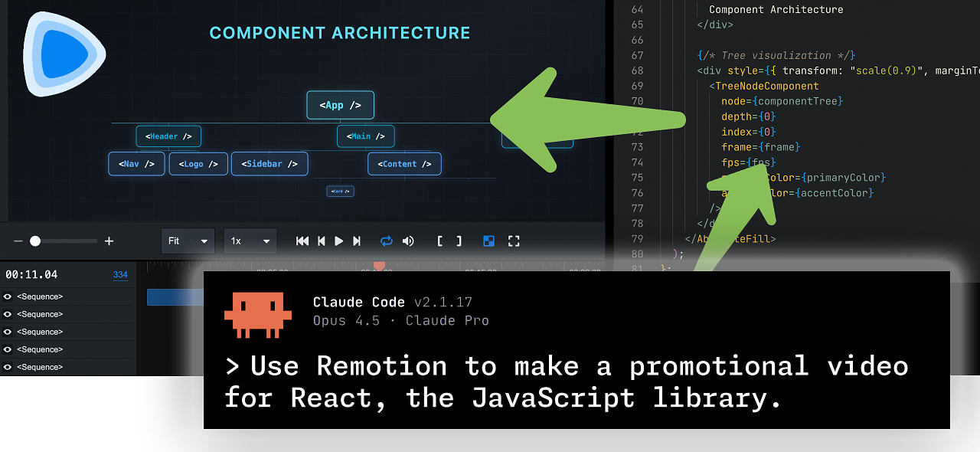Click the small Card node in preview
Viewport: 980px width, 452px height.
pyautogui.click(x=340, y=192)
